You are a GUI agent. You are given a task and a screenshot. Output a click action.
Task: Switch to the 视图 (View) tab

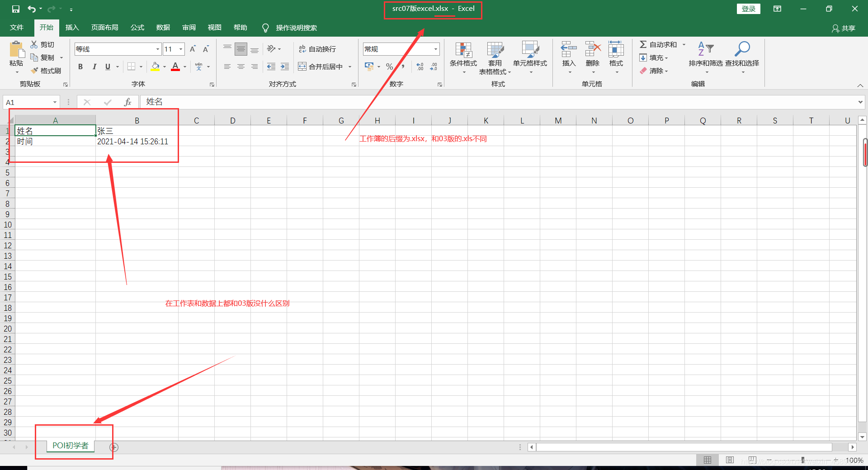[x=215, y=28]
